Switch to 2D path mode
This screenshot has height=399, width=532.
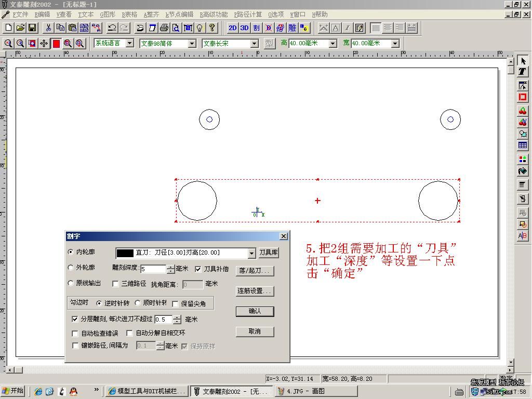coord(233,28)
